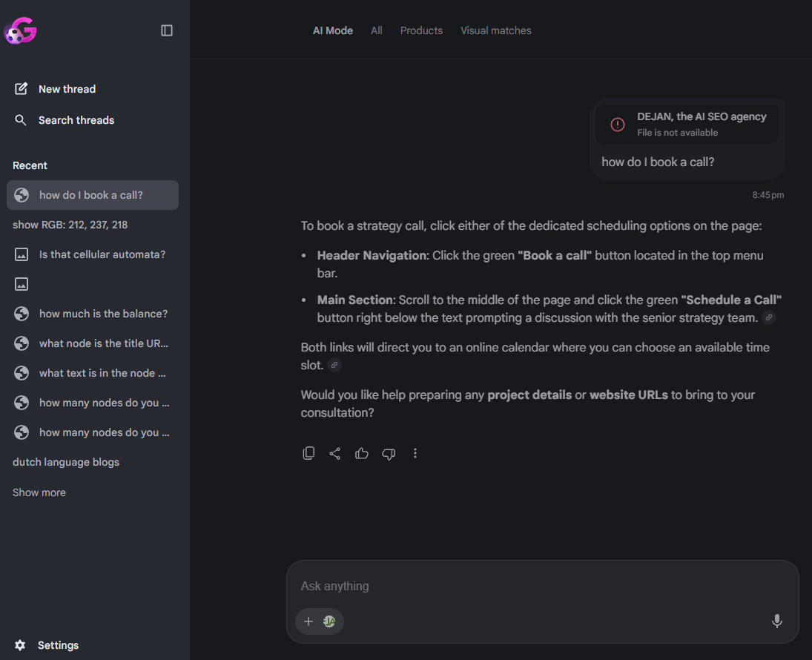
Task: Start a New thread
Action: click(x=67, y=89)
